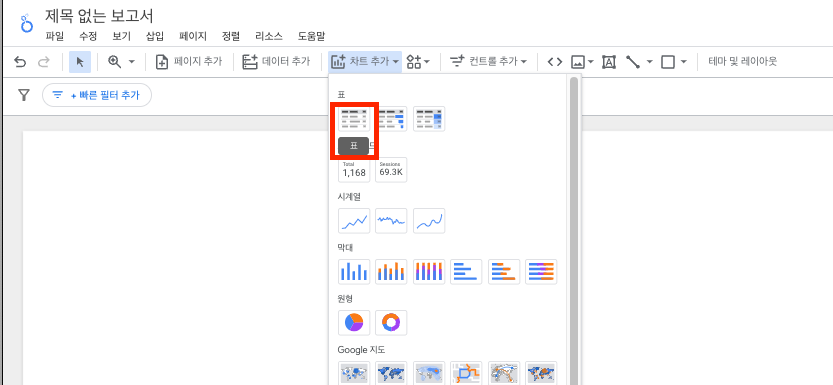This screenshot has width=833, height=385.
Task: Activate the selection mode cursor tool
Action: tap(80, 62)
